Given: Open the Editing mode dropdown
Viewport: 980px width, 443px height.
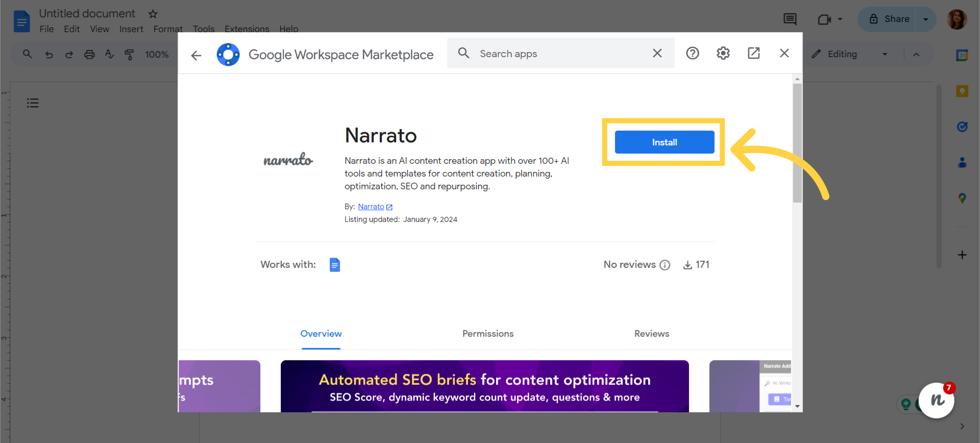Looking at the screenshot, I should [850, 54].
